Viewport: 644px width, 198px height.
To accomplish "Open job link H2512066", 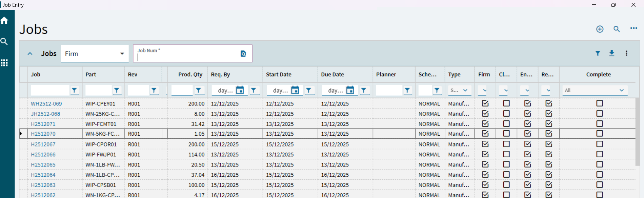I will coord(43,155).
